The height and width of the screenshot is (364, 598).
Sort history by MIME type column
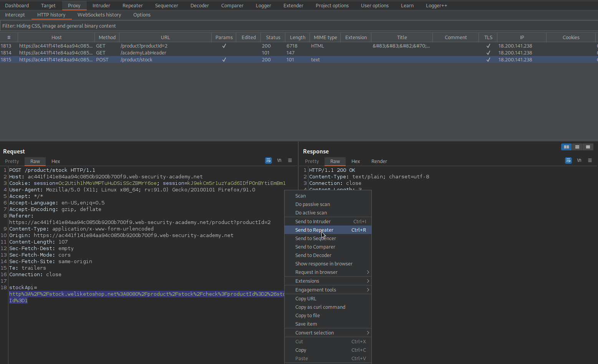(x=325, y=37)
